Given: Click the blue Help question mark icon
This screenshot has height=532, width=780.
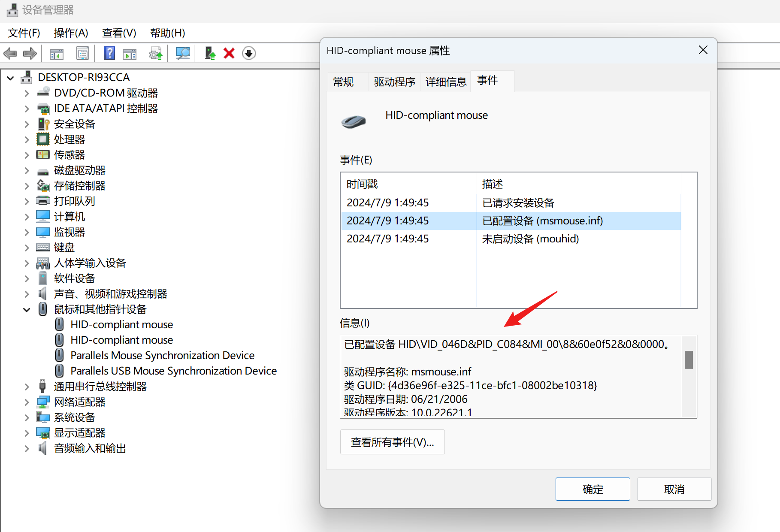Looking at the screenshot, I should (x=109, y=54).
